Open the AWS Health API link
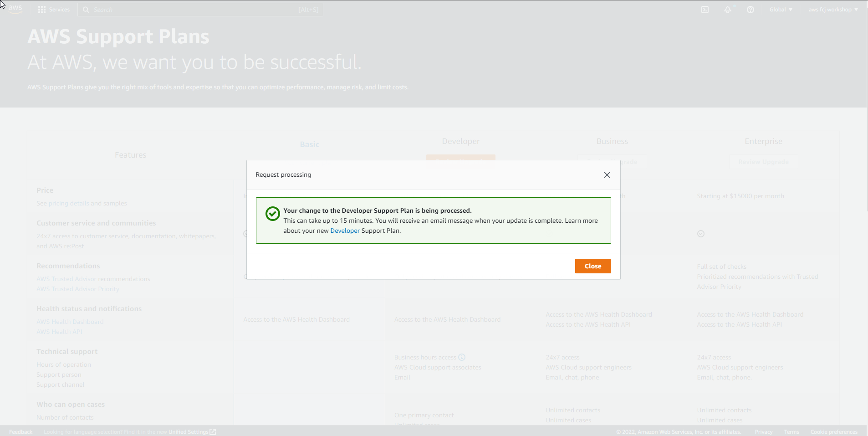The height and width of the screenshot is (436, 868). click(x=59, y=332)
